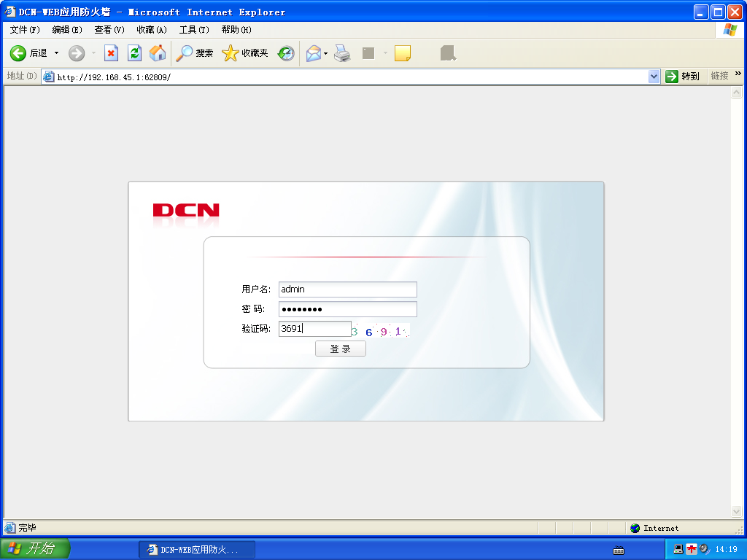
Task: Open the 查看(V) menu
Action: (x=109, y=29)
